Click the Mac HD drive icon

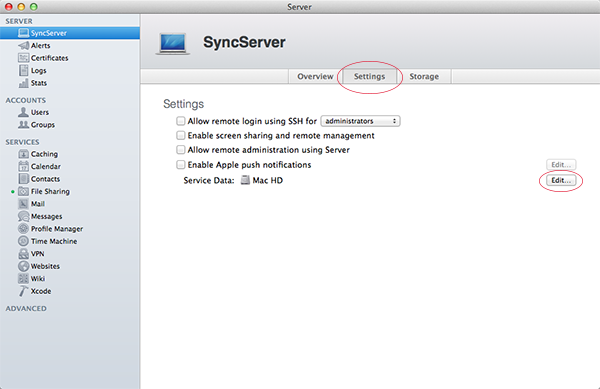[245, 180]
